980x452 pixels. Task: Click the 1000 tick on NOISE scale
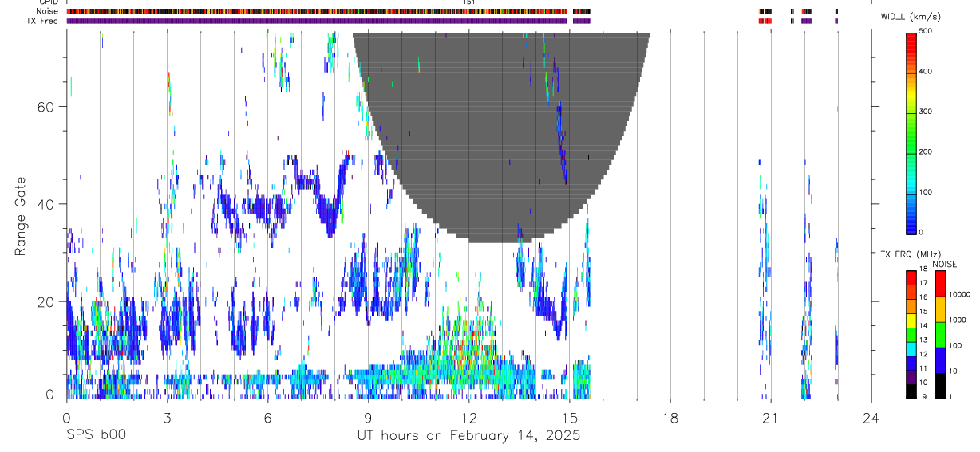[x=958, y=320]
